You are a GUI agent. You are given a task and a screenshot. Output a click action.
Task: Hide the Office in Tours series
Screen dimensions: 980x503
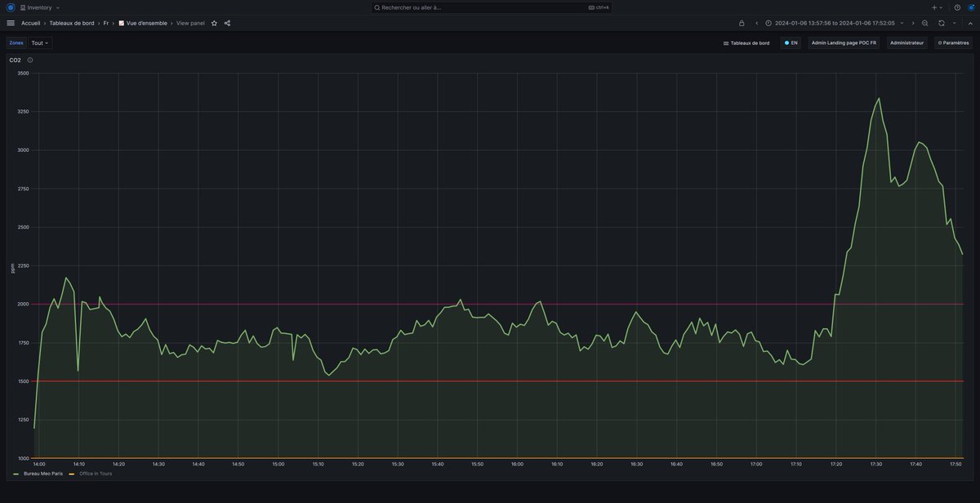[x=96, y=474]
